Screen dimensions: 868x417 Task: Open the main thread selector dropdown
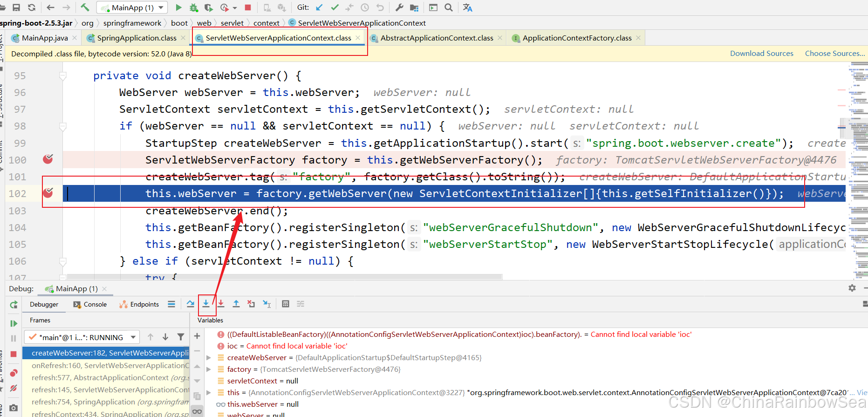[x=82, y=337]
